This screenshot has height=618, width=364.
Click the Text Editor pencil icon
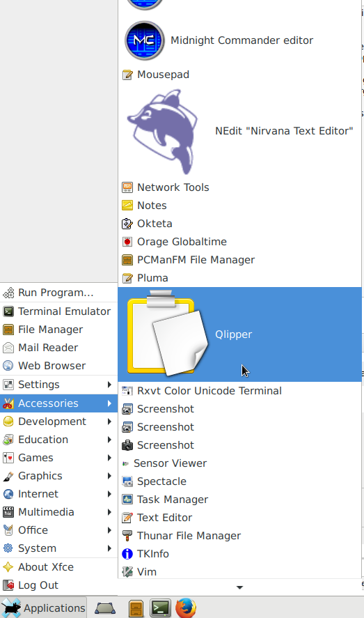pos(127,518)
